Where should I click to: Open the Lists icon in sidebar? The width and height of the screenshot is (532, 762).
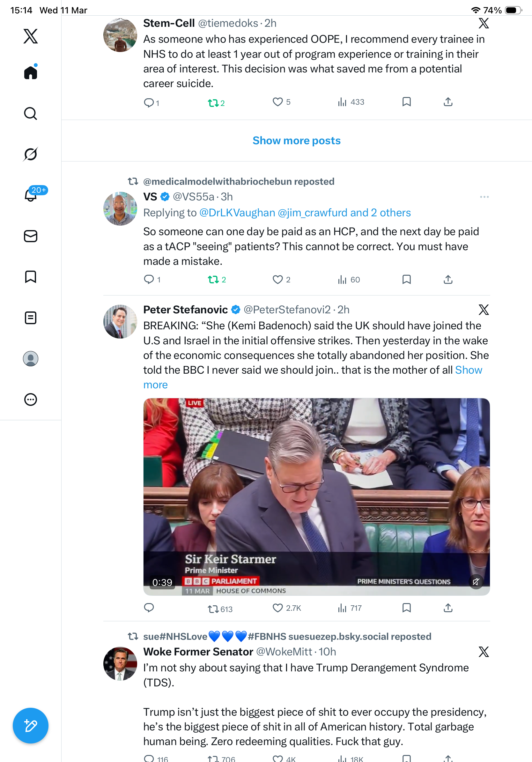click(x=31, y=317)
